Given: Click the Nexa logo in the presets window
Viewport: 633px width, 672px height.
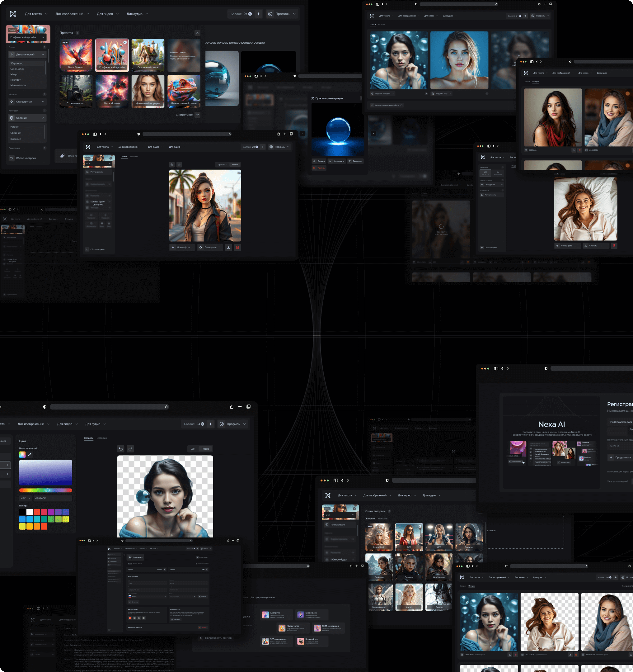Looking at the screenshot, I should [13, 14].
